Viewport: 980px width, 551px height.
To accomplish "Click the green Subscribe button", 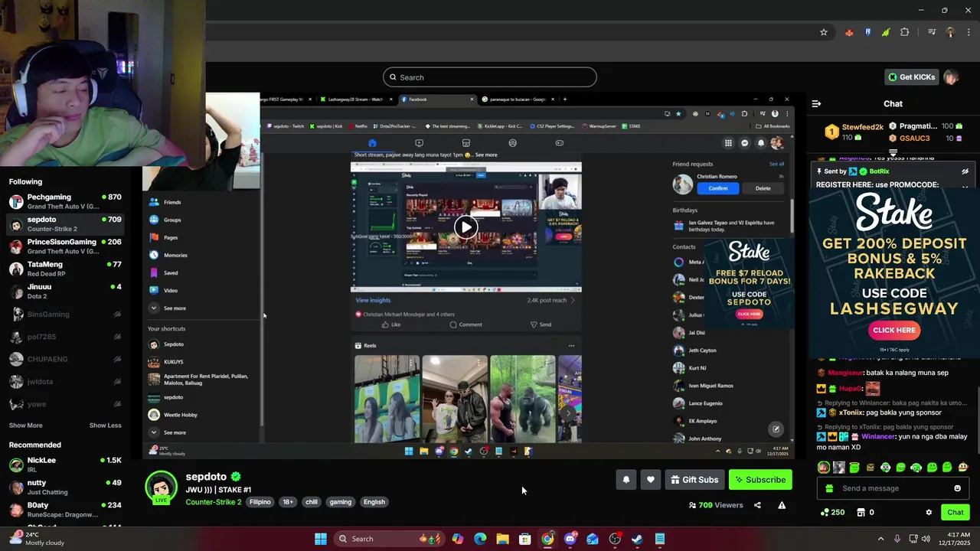I will click(x=760, y=480).
